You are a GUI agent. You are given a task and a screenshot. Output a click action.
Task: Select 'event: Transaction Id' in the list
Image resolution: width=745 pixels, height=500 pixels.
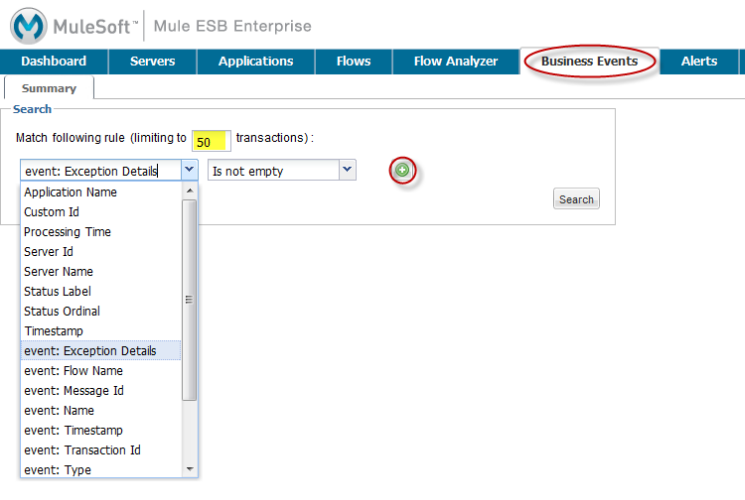point(82,450)
